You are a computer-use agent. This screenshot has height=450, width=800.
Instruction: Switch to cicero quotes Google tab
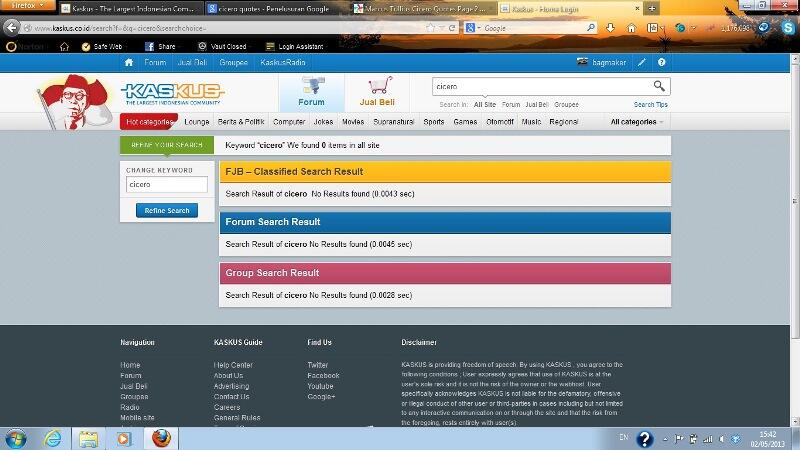274,9
